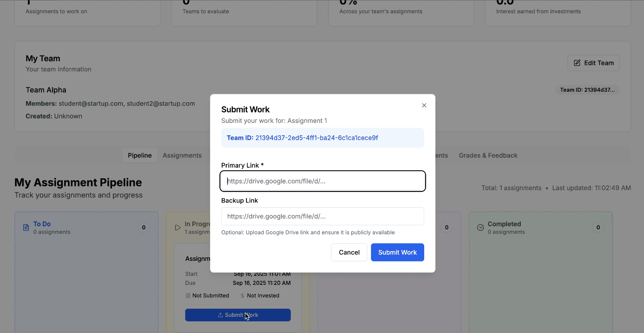Click the Not Invested dollar icon

pos(242,296)
